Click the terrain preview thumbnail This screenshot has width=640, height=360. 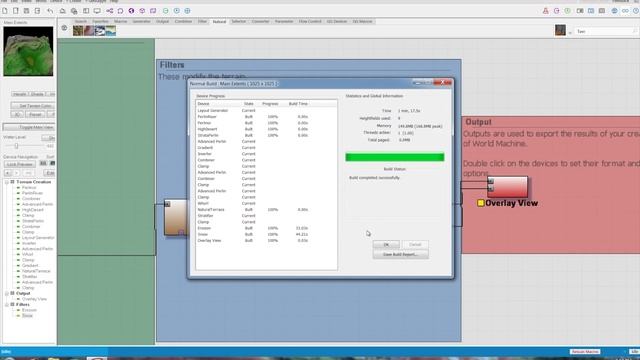click(x=28, y=51)
